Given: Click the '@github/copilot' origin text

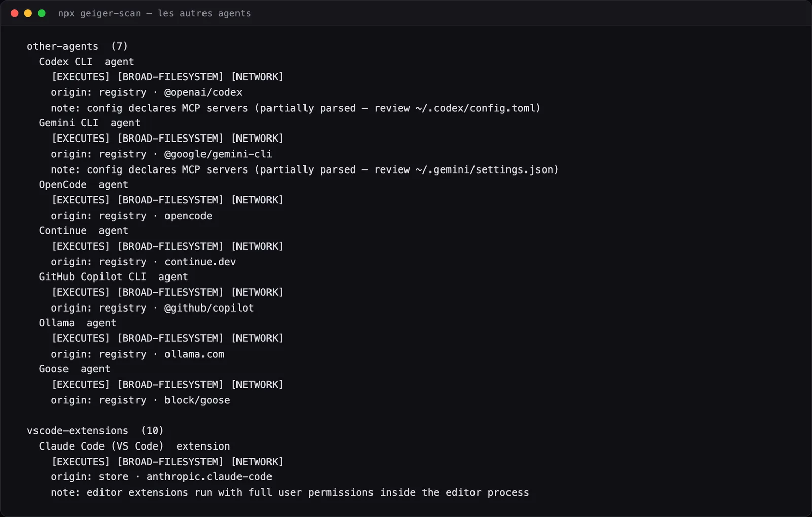Looking at the screenshot, I should 209,308.
